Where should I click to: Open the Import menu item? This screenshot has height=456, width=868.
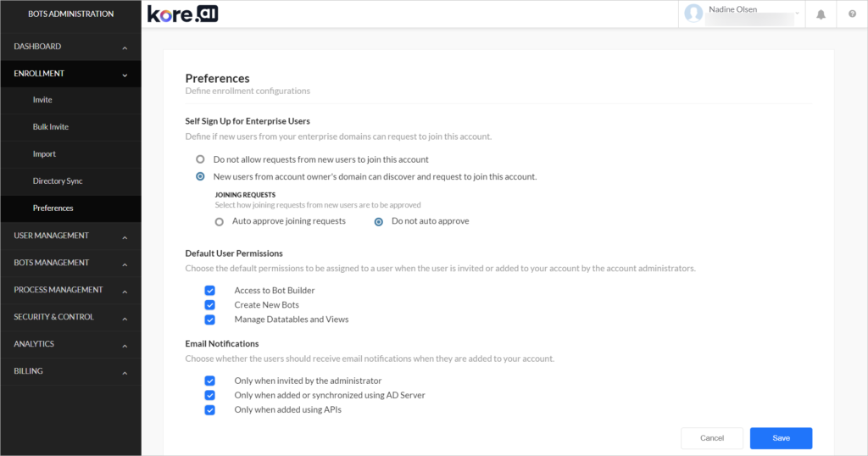(x=44, y=154)
